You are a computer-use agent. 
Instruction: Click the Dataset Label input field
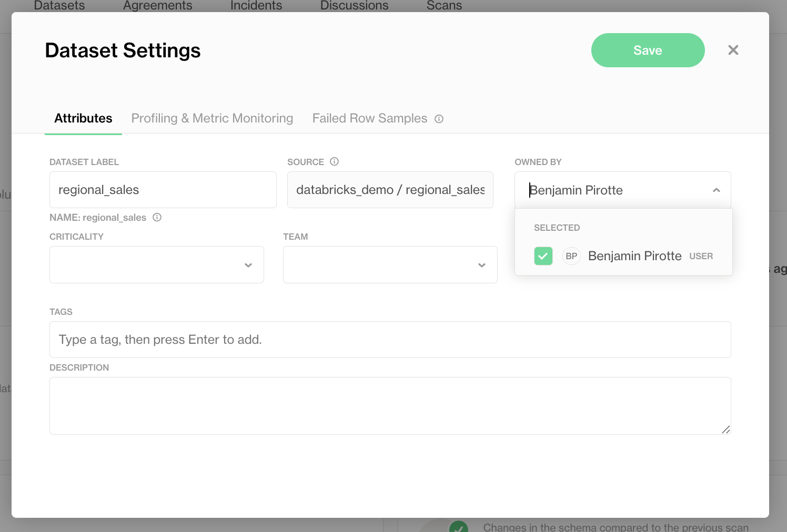(163, 190)
